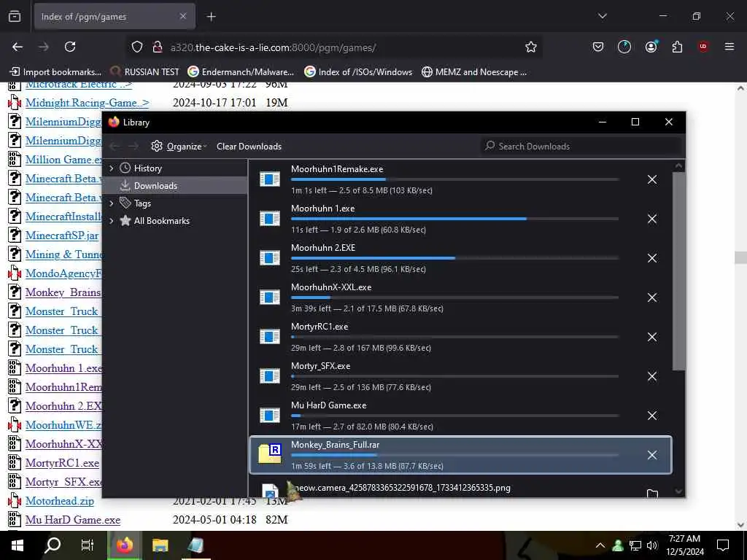
Task: Open the Midnight Racing-Game link
Action: click(88, 103)
